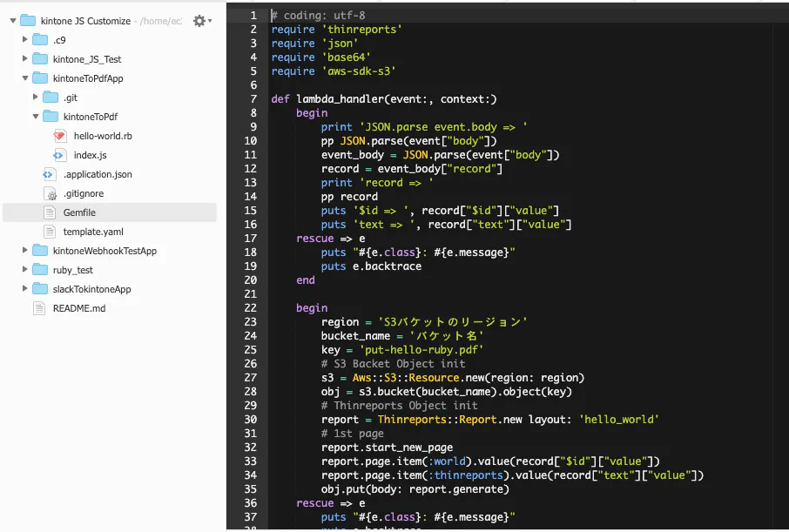The height and width of the screenshot is (532, 789).
Task: Expand the slackTokintoneApp folder arrow
Action: tap(24, 288)
